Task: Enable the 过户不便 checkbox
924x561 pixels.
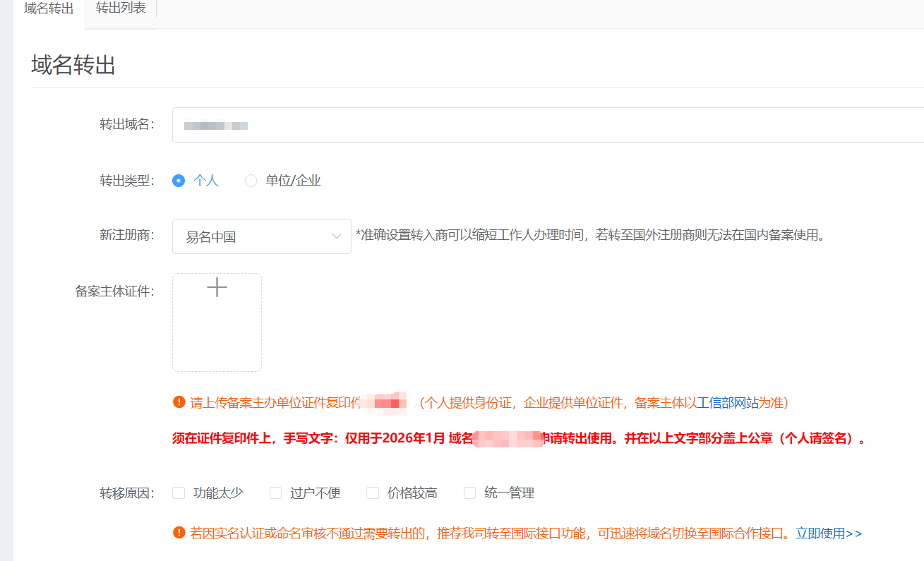Action: 275,493
